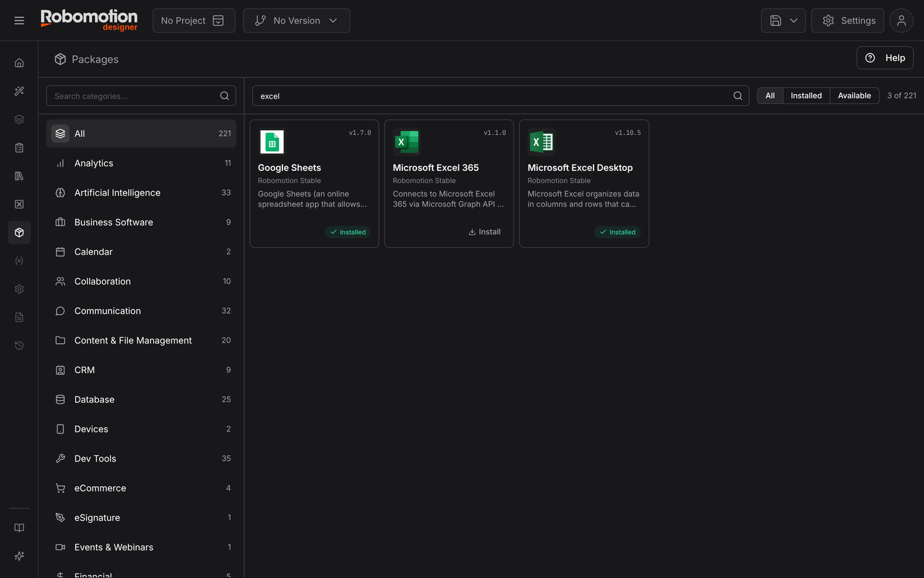Image resolution: width=924 pixels, height=578 pixels.
Task: Expand the No Version dropdown
Action: (296, 21)
